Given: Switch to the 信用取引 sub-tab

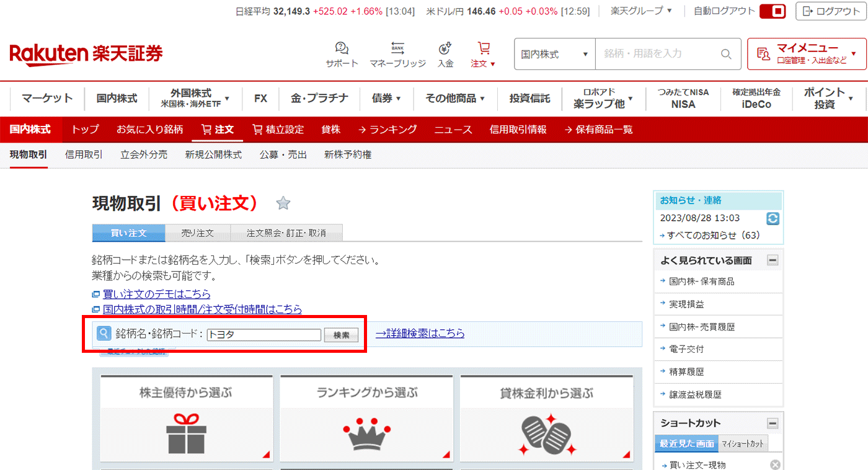Looking at the screenshot, I should point(84,154).
